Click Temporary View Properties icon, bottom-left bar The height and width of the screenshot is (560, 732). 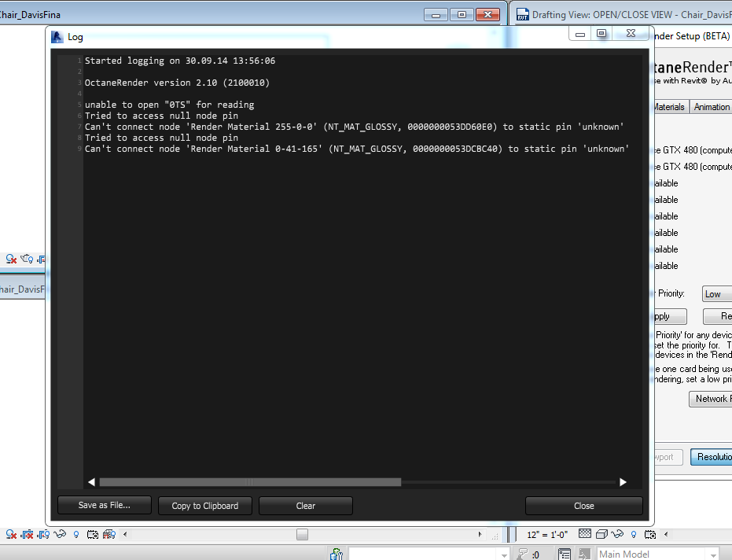[93, 534]
